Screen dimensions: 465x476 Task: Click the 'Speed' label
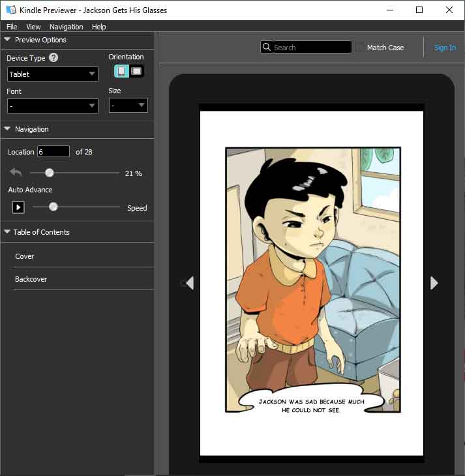[137, 208]
